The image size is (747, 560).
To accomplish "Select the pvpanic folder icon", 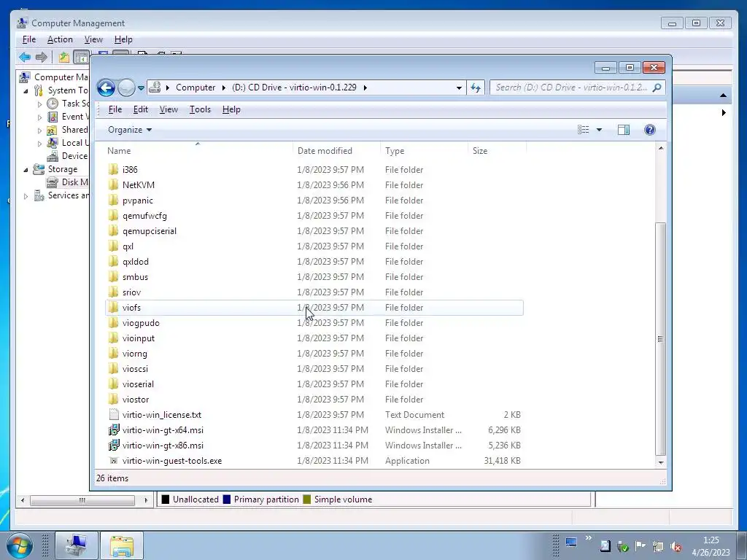I will coord(113,200).
